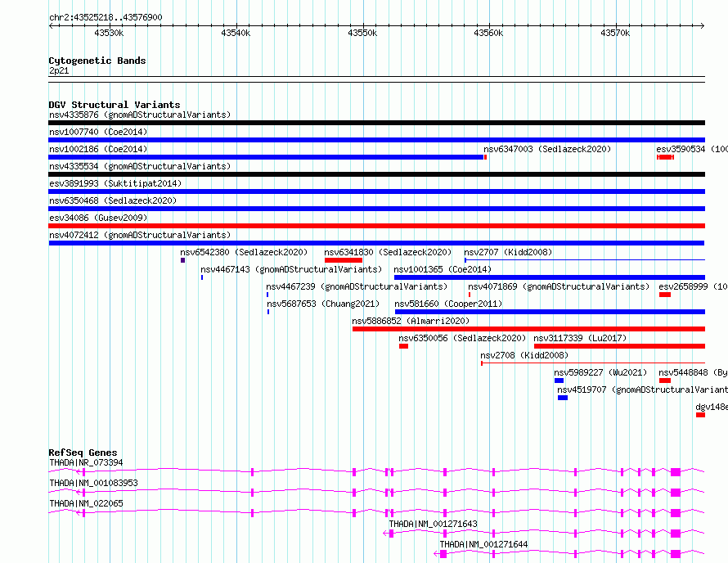Open the esv2658999 variant label
Screen dimensions: 728x563
[x=693, y=286]
